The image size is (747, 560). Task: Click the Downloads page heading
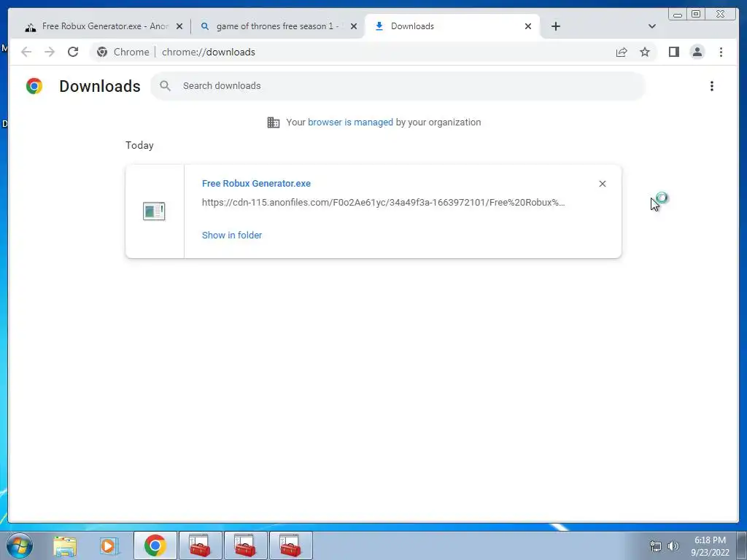click(99, 86)
